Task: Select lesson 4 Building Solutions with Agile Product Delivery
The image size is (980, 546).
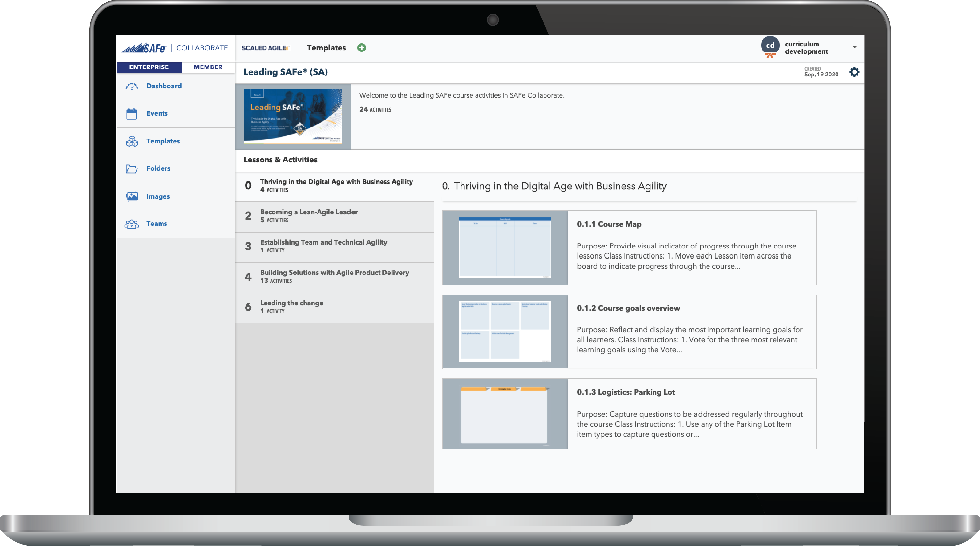Action: point(334,278)
